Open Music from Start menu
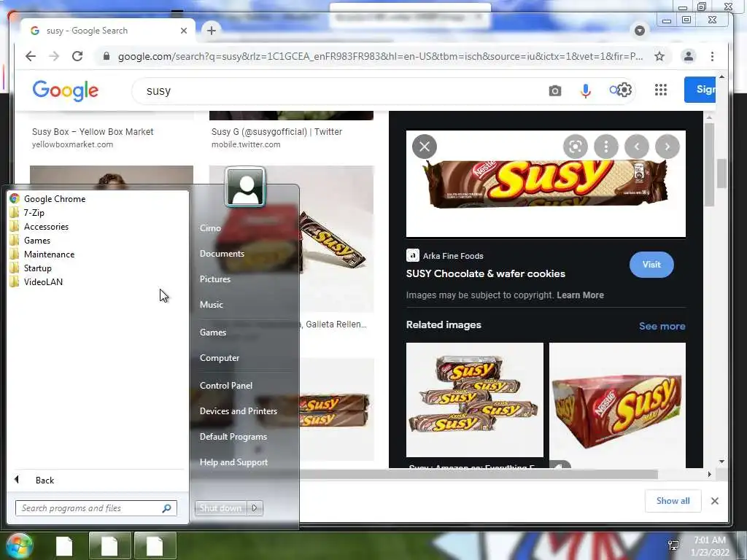Viewport: 747px width, 560px height. pyautogui.click(x=211, y=305)
